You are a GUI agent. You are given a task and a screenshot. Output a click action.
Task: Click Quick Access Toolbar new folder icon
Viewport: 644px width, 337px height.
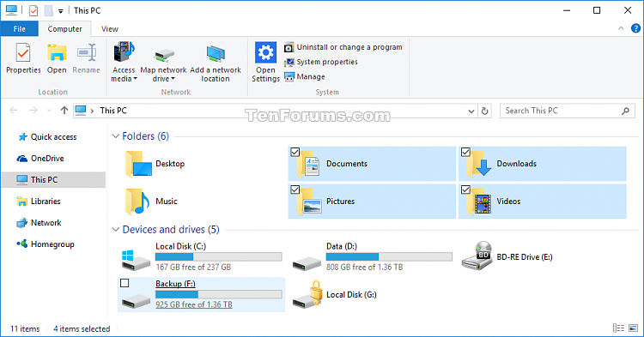click(x=48, y=10)
